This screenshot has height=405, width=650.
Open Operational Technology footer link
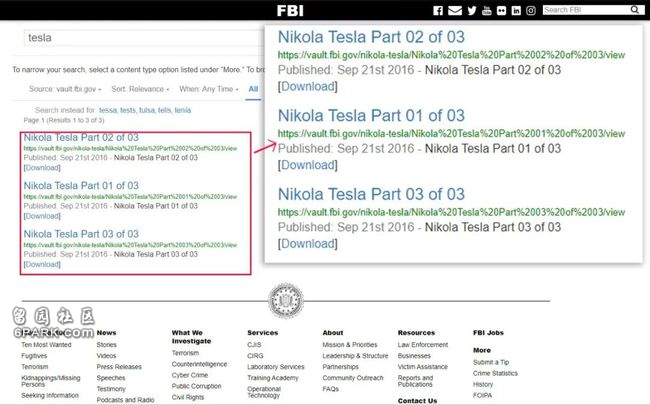pyautogui.click(x=264, y=392)
